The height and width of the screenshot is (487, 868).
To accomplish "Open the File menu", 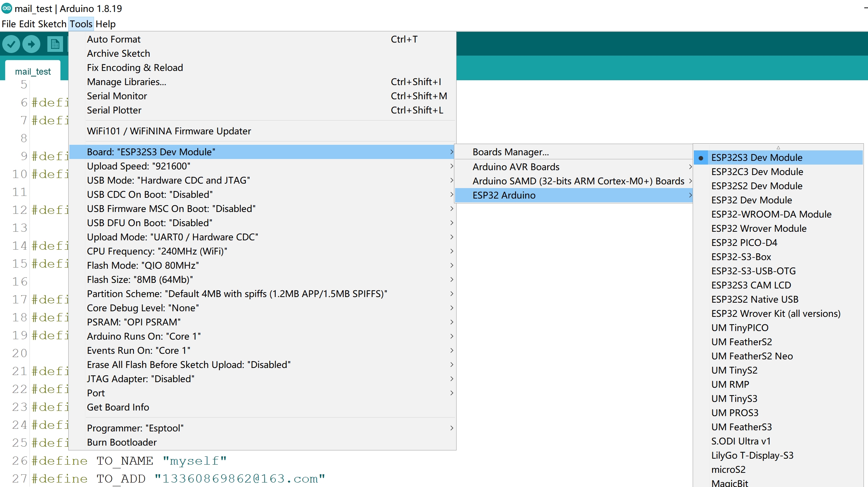I will [9, 24].
